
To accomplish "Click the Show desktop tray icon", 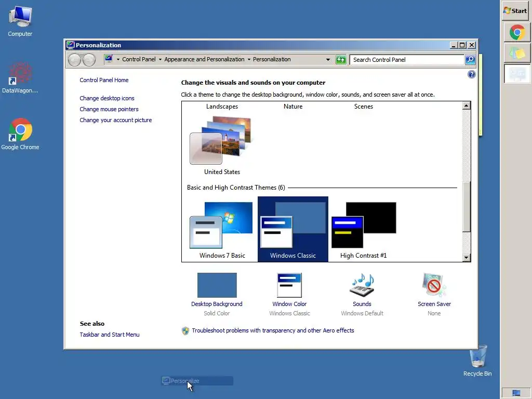I will 516,393.
